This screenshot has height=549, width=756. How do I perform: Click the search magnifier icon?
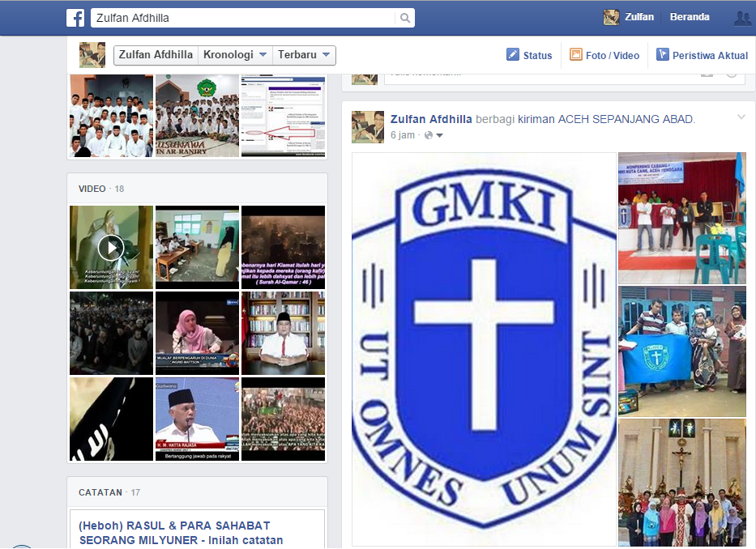point(405,18)
